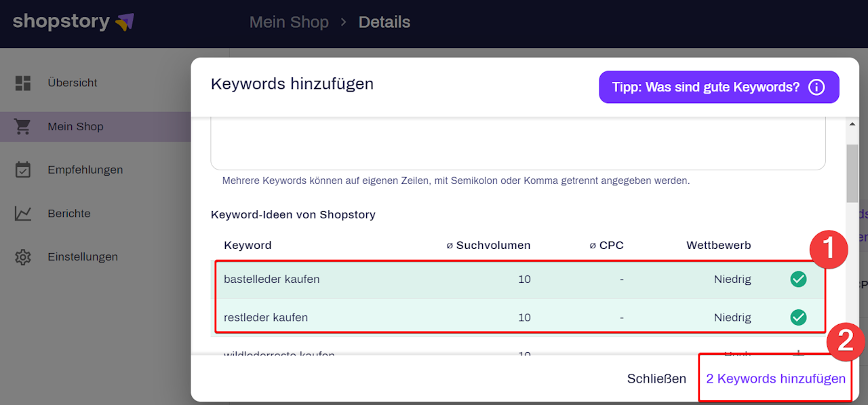Deselect the bastelleder kaufen checkmark
The width and height of the screenshot is (868, 405).
point(798,279)
